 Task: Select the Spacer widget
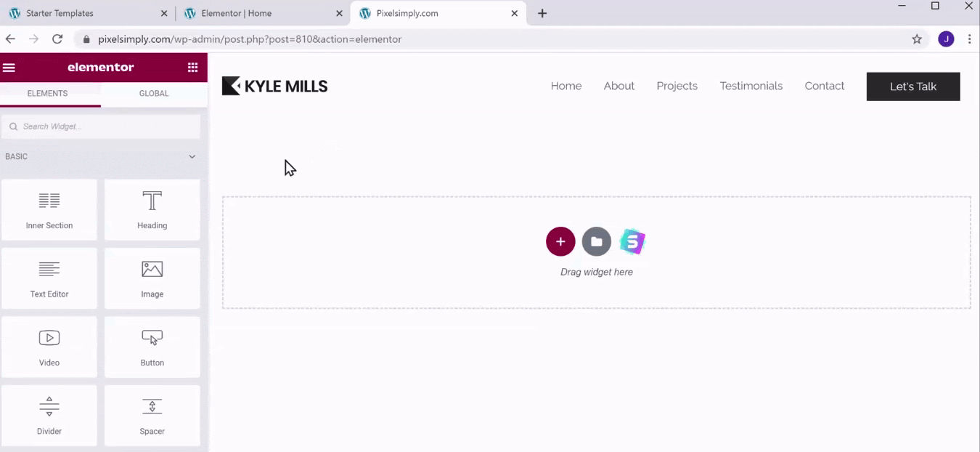pyautogui.click(x=152, y=415)
